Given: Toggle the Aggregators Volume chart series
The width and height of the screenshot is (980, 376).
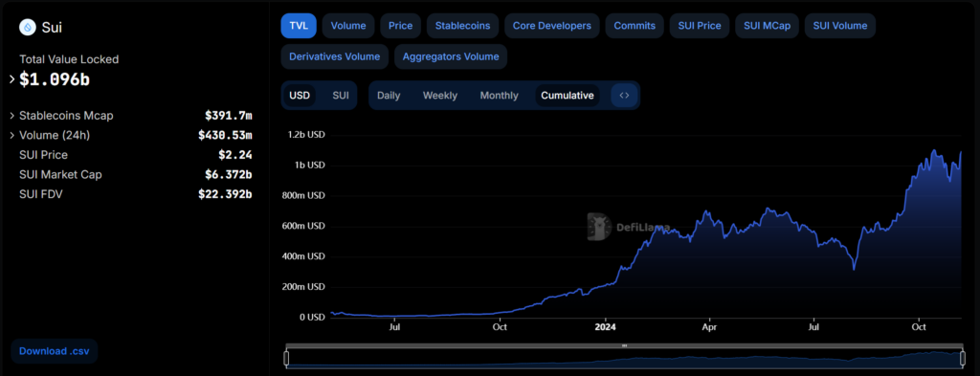Looking at the screenshot, I should tap(451, 56).
